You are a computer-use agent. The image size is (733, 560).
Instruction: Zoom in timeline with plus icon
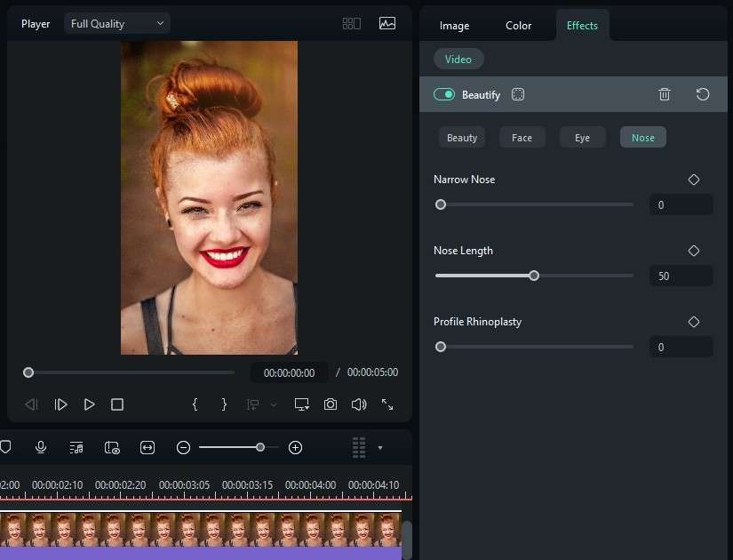pyautogui.click(x=296, y=447)
